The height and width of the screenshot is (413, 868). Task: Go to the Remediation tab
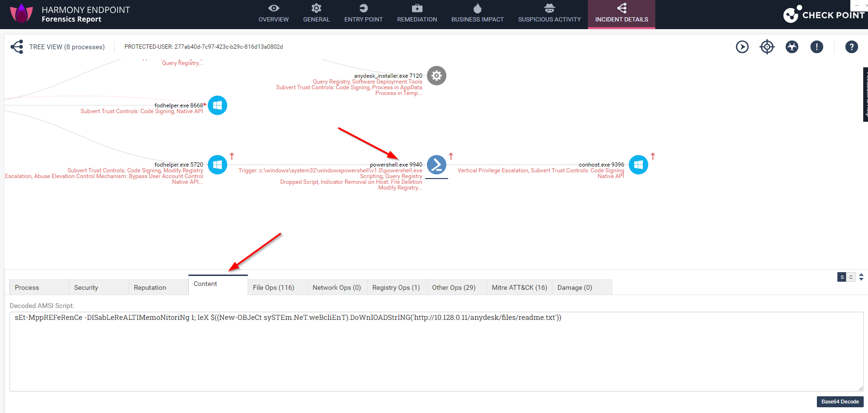[417, 14]
